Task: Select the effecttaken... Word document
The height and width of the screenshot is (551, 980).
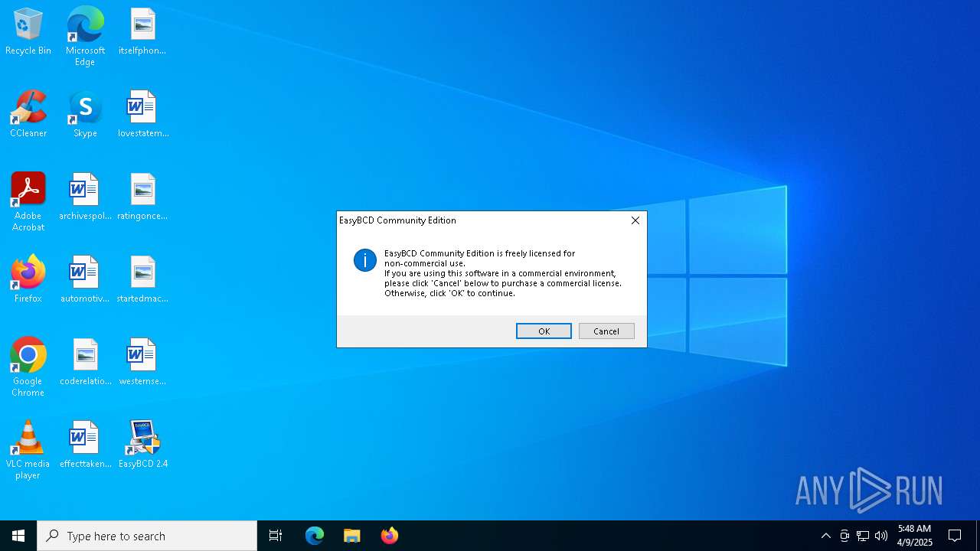Action: point(85,445)
